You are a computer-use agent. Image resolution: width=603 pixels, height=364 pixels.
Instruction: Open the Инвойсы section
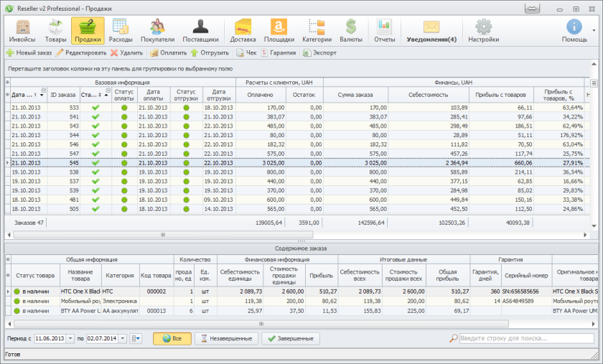pos(22,31)
